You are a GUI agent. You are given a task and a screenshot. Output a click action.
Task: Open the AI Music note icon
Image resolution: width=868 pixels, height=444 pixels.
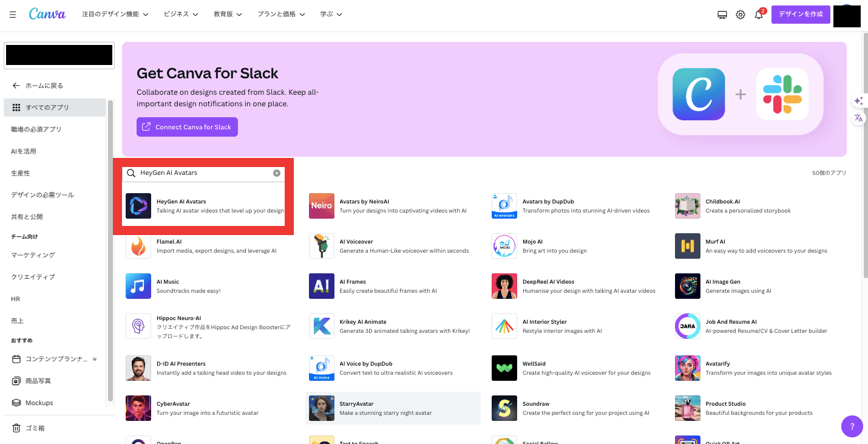[138, 286]
